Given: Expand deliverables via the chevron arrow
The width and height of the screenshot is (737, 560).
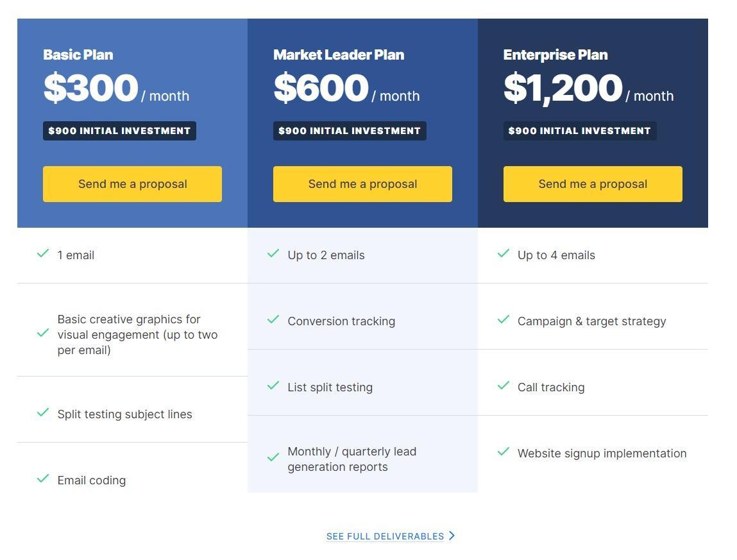Looking at the screenshot, I should click(x=452, y=536).
